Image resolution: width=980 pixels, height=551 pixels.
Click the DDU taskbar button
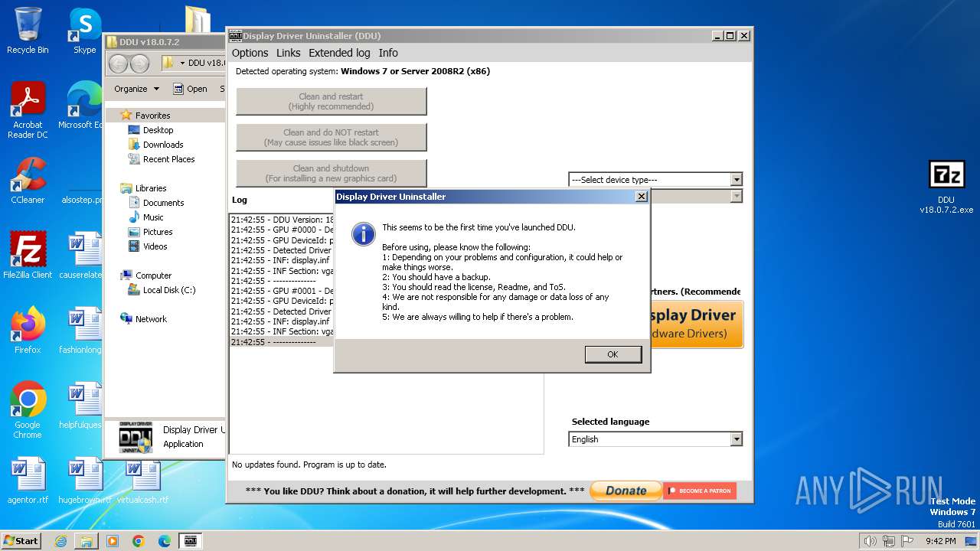click(191, 541)
